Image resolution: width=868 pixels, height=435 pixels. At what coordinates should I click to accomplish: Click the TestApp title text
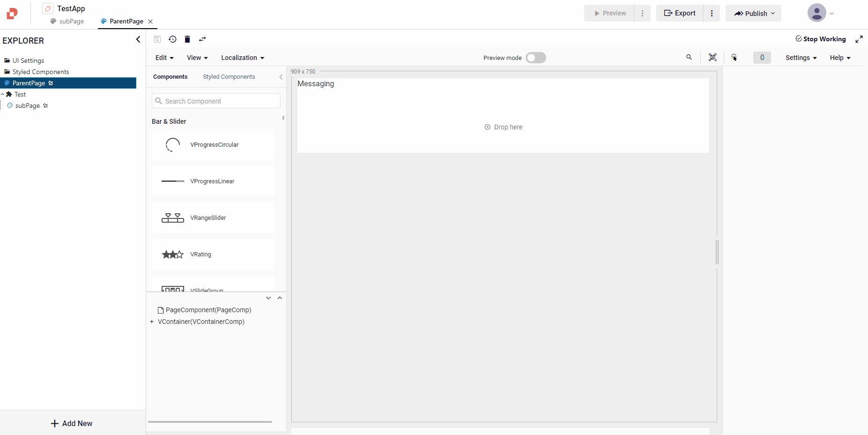click(71, 8)
